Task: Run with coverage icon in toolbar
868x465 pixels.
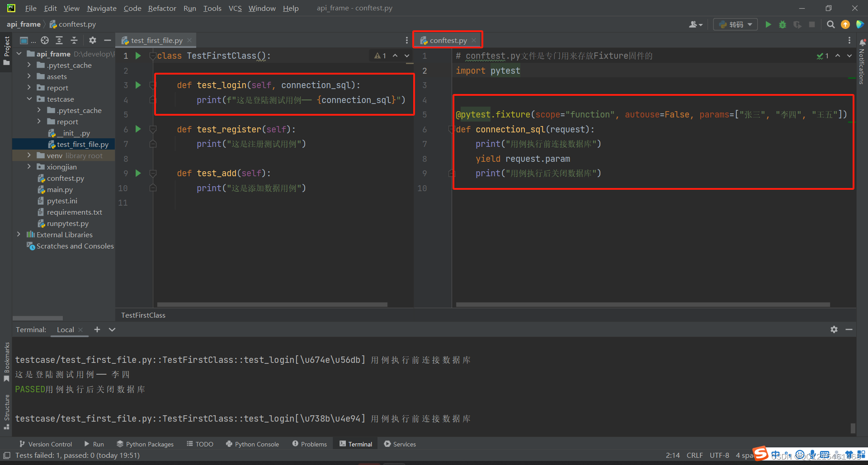Action: pos(797,24)
